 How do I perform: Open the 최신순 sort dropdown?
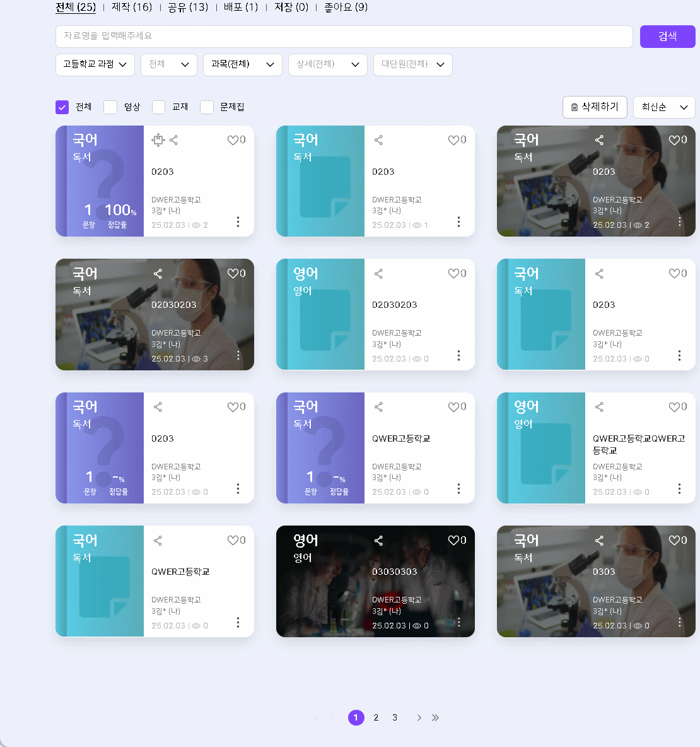click(663, 107)
